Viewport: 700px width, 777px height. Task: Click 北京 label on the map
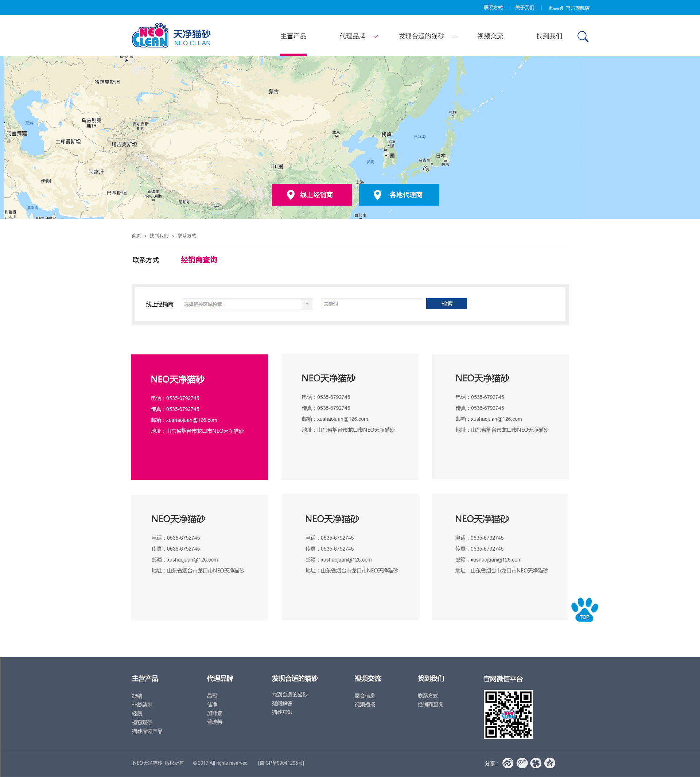[336, 132]
